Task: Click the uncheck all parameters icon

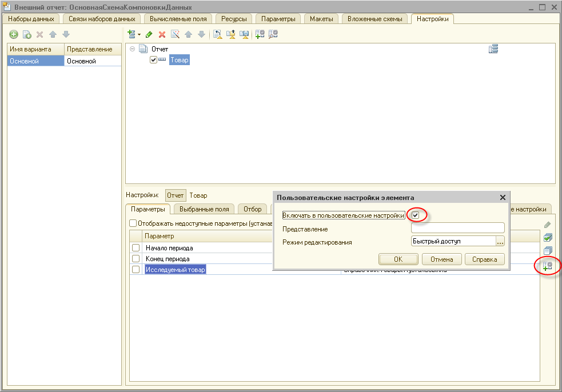Action: tap(547, 251)
